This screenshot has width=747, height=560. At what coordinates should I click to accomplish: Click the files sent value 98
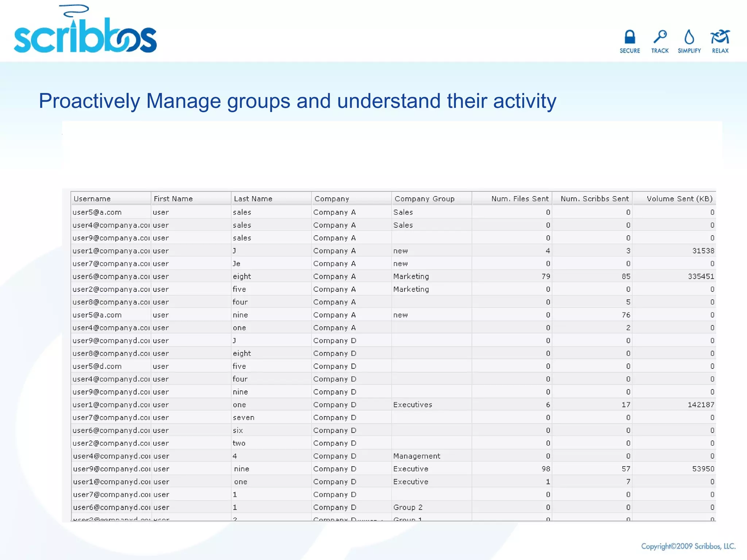[x=546, y=469]
